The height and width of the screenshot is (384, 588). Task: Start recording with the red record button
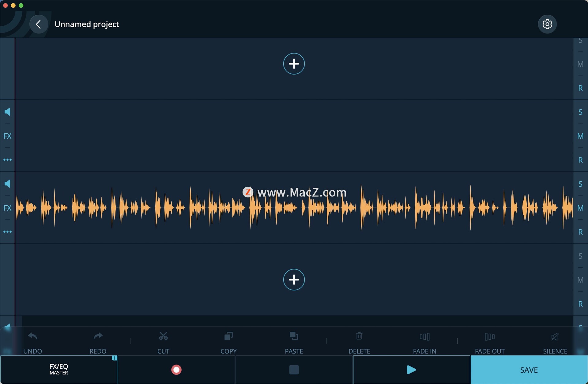pyautogui.click(x=176, y=370)
